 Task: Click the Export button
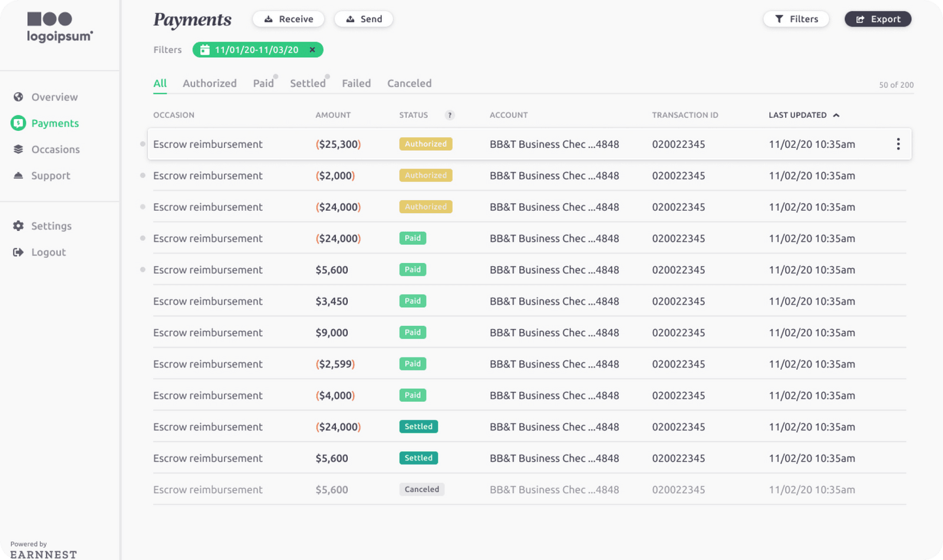[x=878, y=19]
